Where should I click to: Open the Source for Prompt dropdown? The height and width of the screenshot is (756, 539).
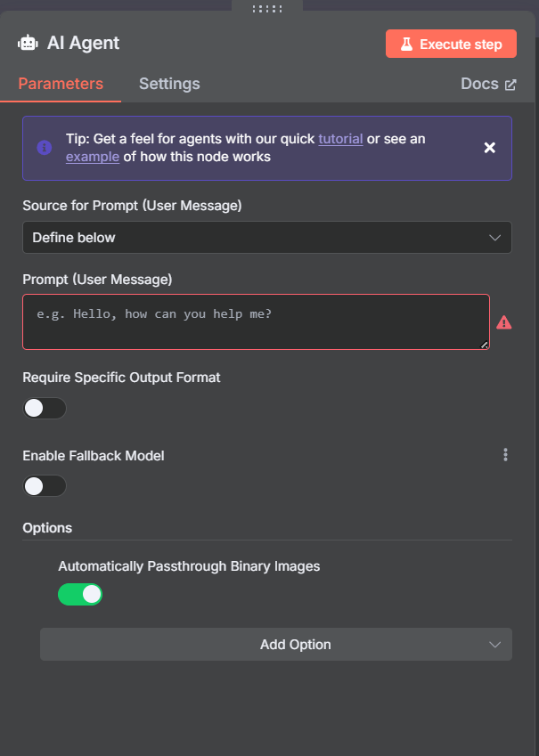pyautogui.click(x=267, y=237)
